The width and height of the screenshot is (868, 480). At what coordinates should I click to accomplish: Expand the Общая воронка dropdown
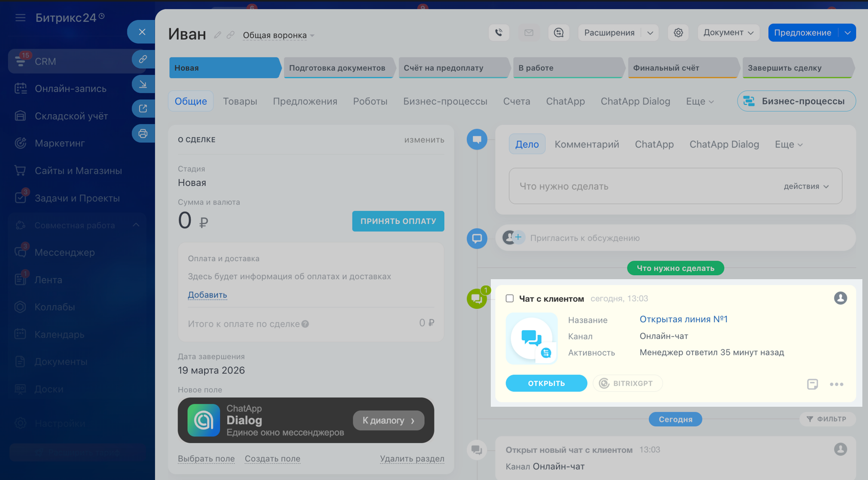pos(278,35)
